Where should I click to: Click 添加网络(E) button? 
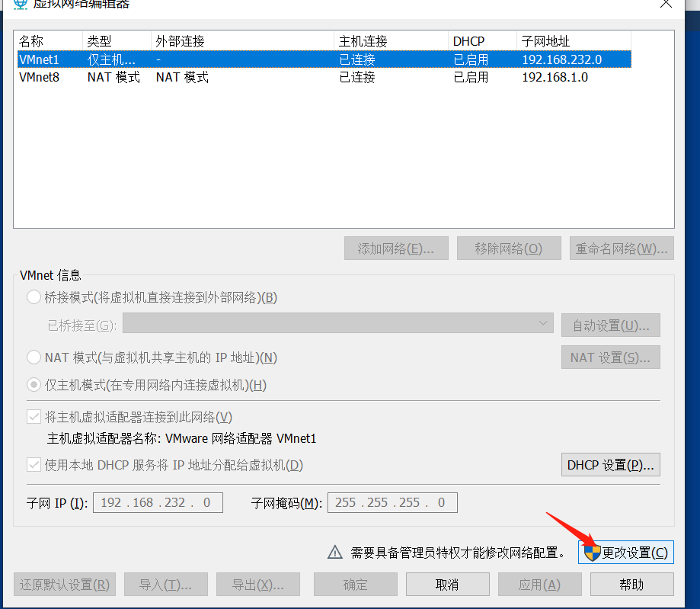point(396,248)
